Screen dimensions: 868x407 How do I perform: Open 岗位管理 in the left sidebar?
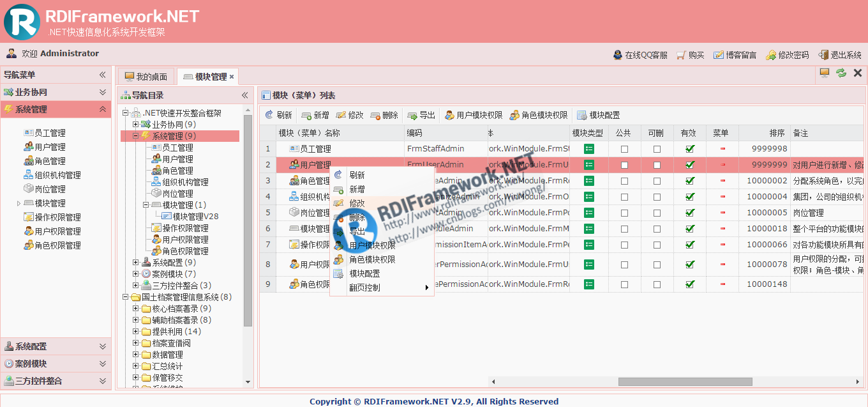[45, 189]
